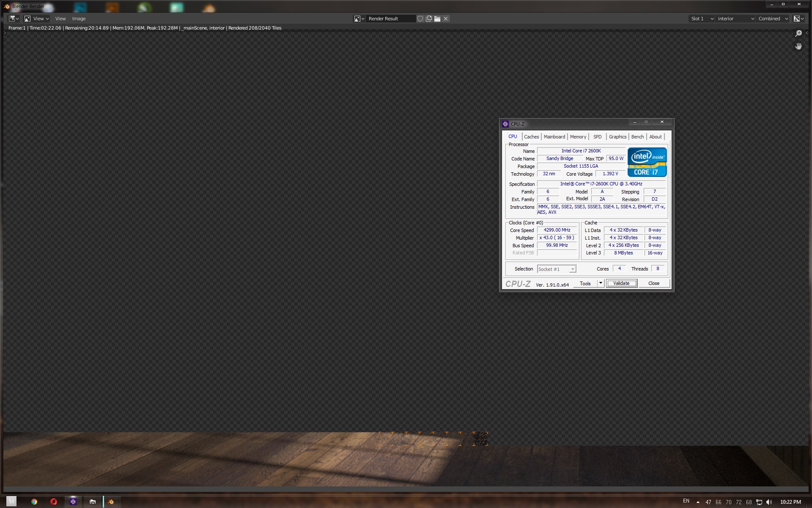
Task: Open image folder icon beside Render Result
Action: (437, 19)
